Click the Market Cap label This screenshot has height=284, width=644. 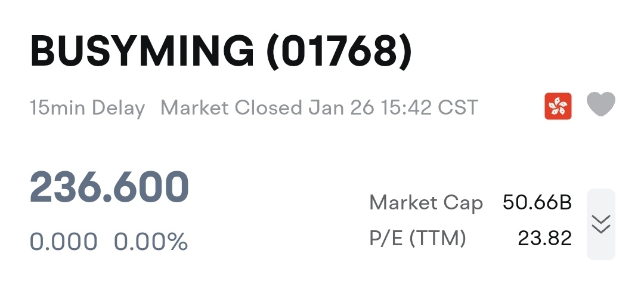coord(426,203)
